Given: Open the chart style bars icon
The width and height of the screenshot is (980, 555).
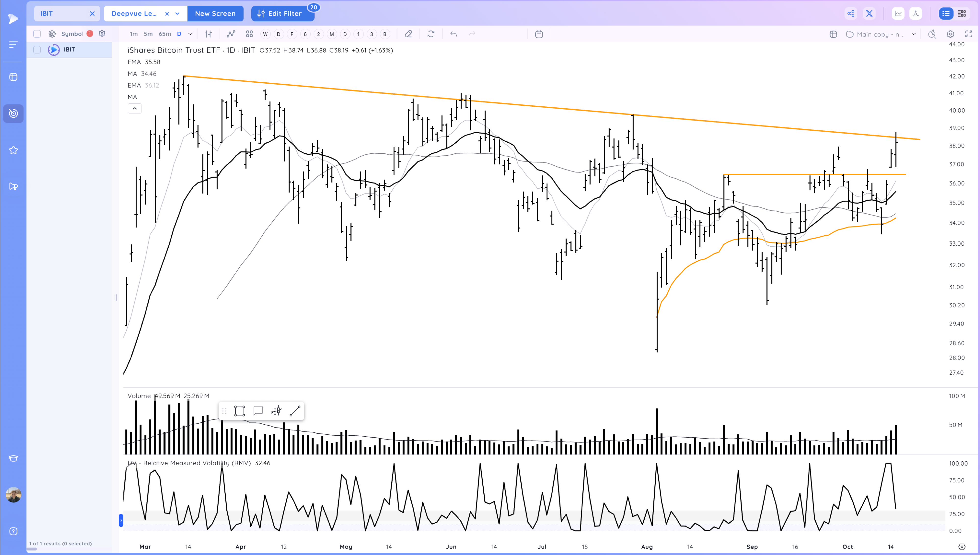Looking at the screenshot, I should pyautogui.click(x=208, y=34).
